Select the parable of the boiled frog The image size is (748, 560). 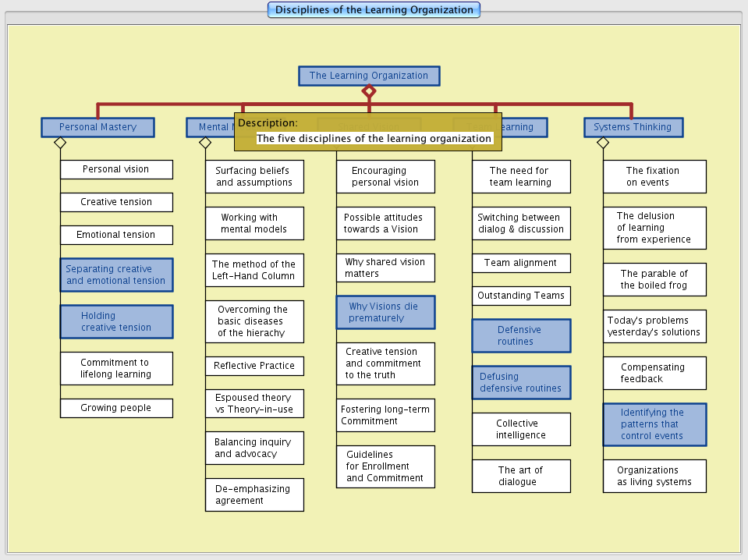(654, 279)
